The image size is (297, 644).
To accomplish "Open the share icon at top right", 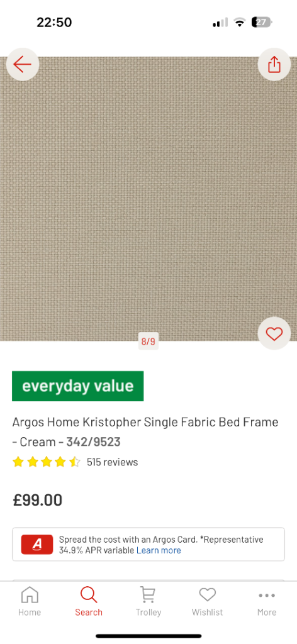I will tap(274, 65).
